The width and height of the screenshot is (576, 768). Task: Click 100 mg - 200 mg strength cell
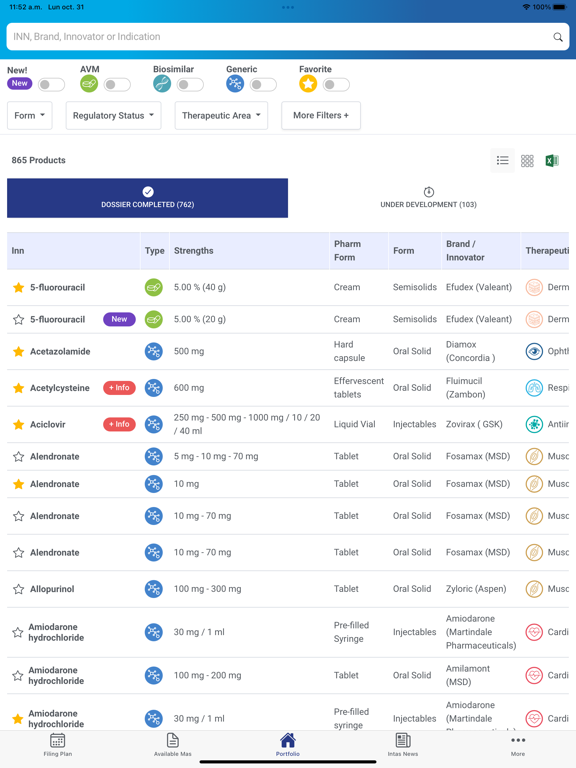tap(207, 675)
